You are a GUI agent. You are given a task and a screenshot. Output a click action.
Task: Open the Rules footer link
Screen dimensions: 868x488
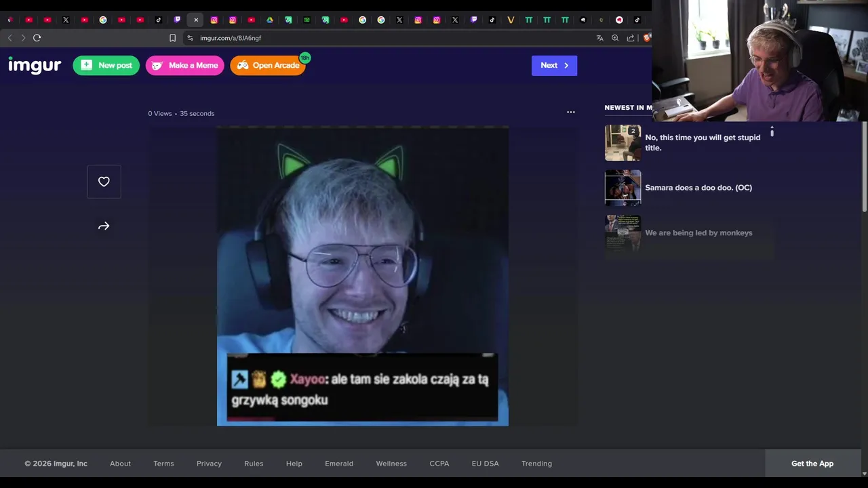[x=254, y=464]
